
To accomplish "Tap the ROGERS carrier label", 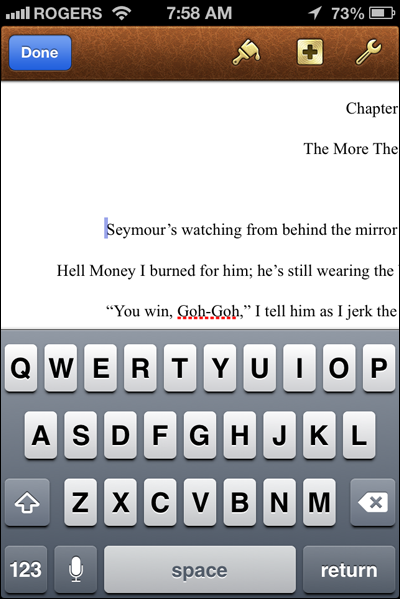I will (x=68, y=13).
